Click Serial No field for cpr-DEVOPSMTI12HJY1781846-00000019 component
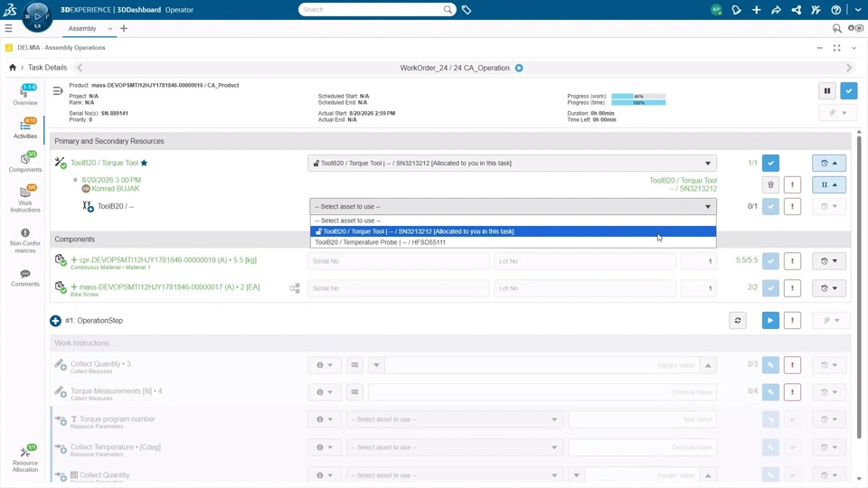Screen dimensions: 868x488 point(399,261)
